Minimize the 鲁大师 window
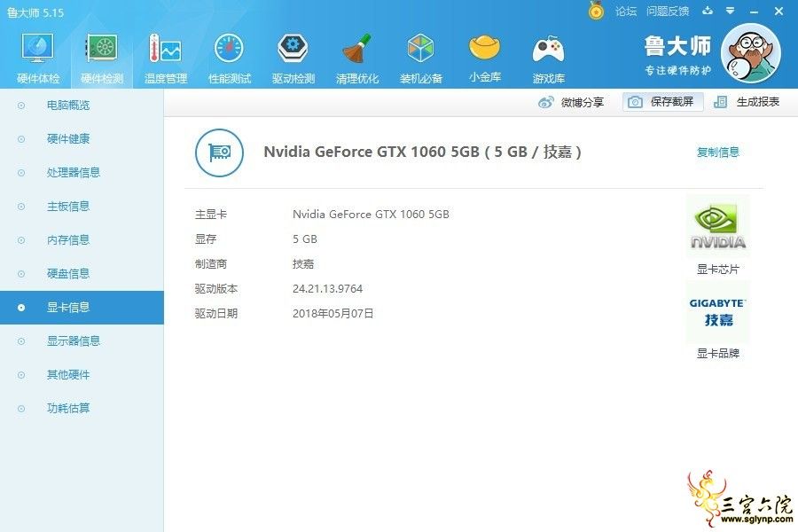The width and height of the screenshot is (798, 532). [x=755, y=12]
